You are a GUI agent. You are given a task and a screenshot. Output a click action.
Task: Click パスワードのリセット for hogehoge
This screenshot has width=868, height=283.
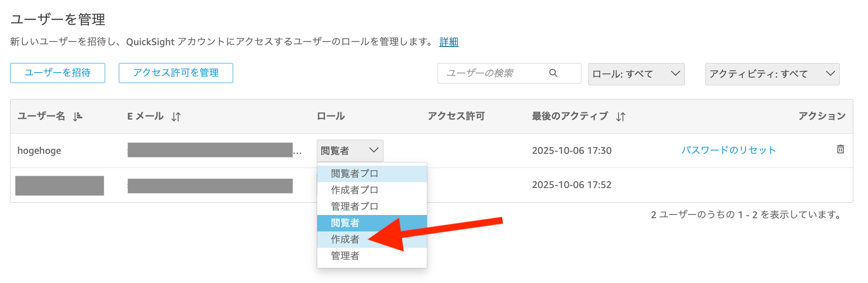tap(729, 150)
